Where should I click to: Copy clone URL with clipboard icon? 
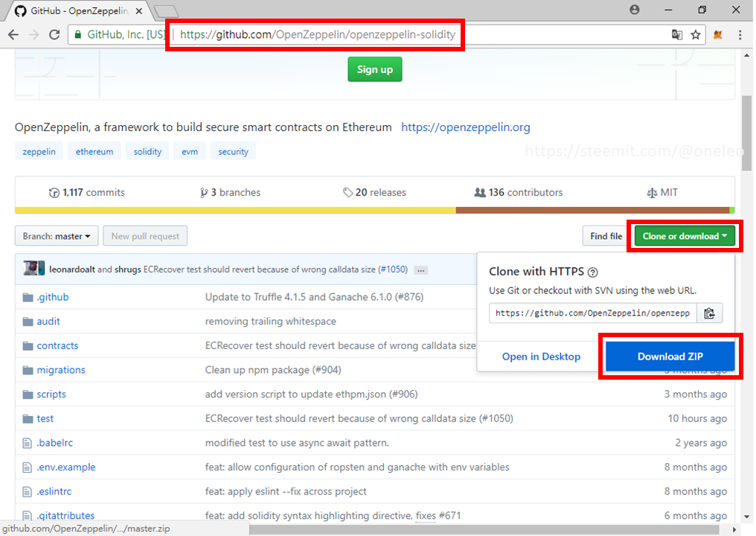pyautogui.click(x=709, y=313)
